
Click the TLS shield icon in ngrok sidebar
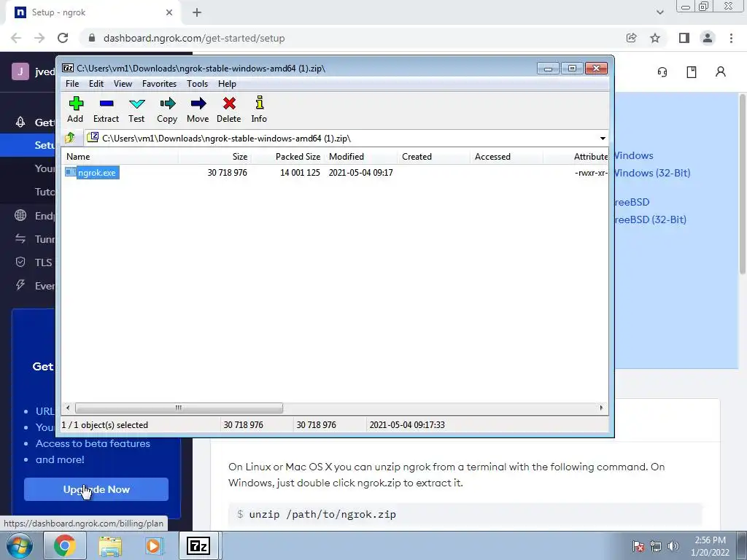click(20, 262)
